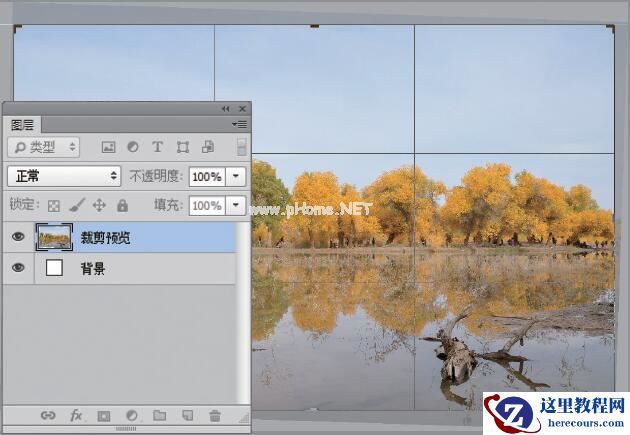Screen dimensions: 630x435
Task: Select the 裁剪预览 layer name
Action: 105,238
